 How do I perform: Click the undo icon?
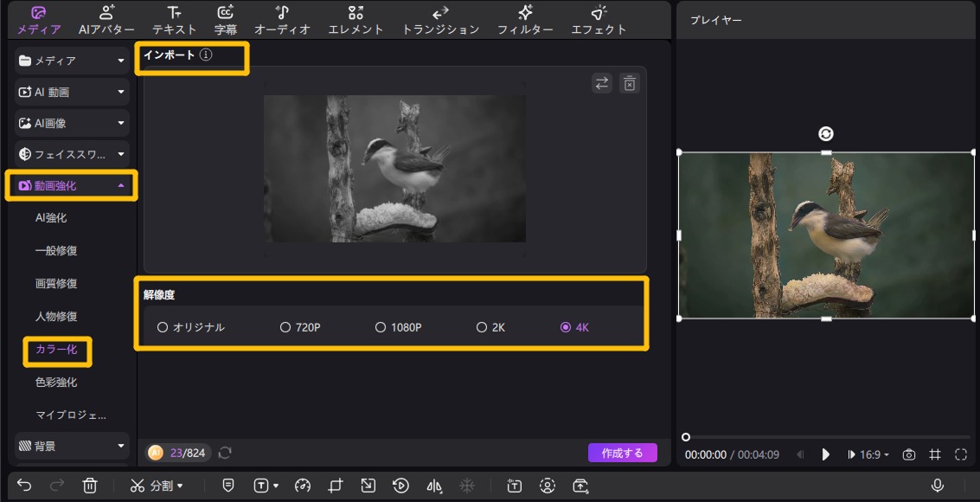pos(24,486)
